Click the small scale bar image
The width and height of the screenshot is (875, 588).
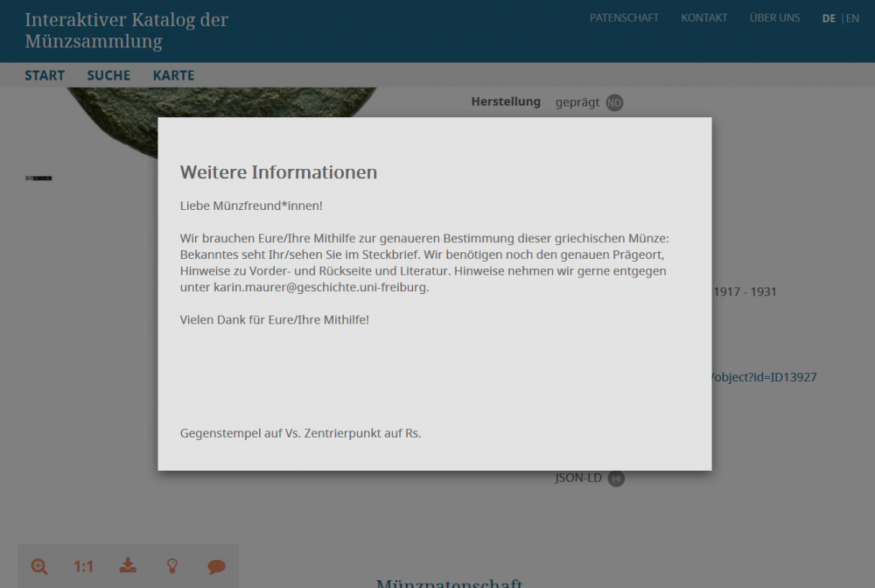39,178
